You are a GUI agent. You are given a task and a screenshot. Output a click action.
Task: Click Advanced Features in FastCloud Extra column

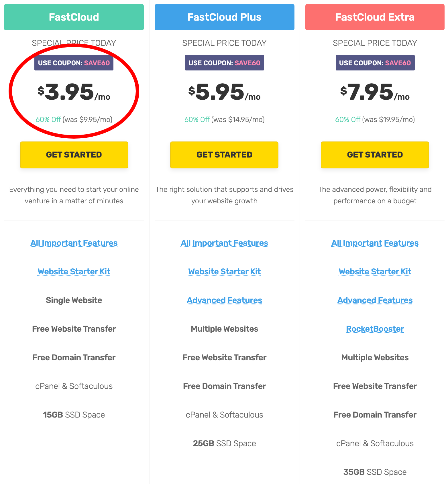coord(375,300)
